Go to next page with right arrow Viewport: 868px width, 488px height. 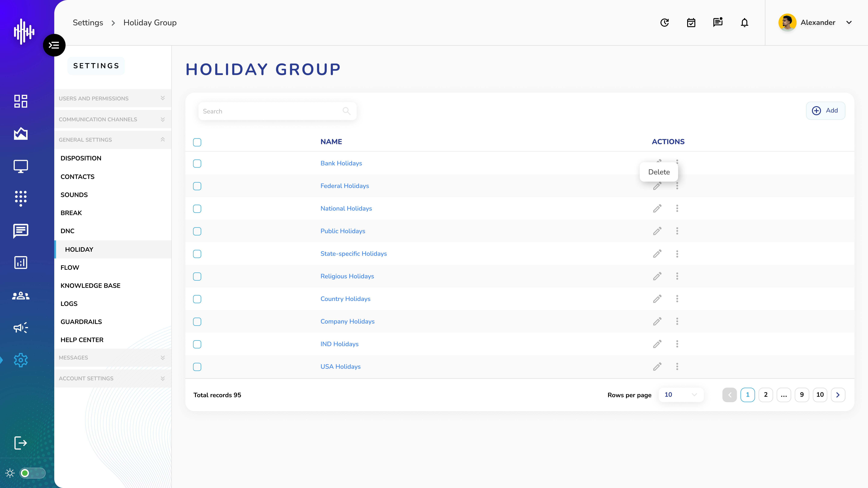pos(838,395)
